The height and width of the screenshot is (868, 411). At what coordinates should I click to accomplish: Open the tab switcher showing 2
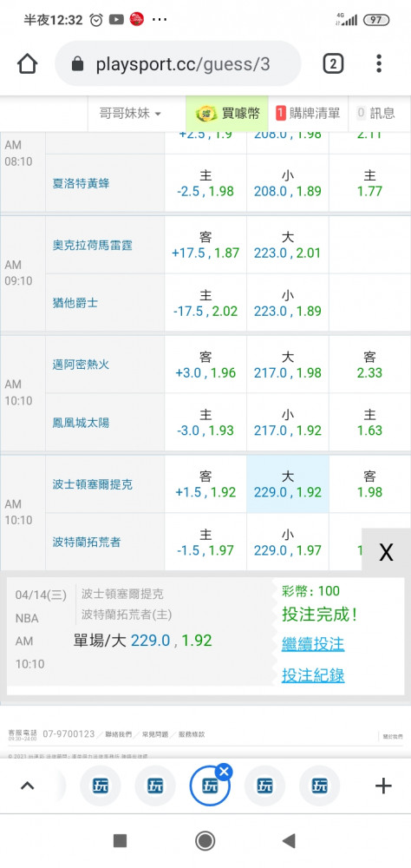pos(333,64)
